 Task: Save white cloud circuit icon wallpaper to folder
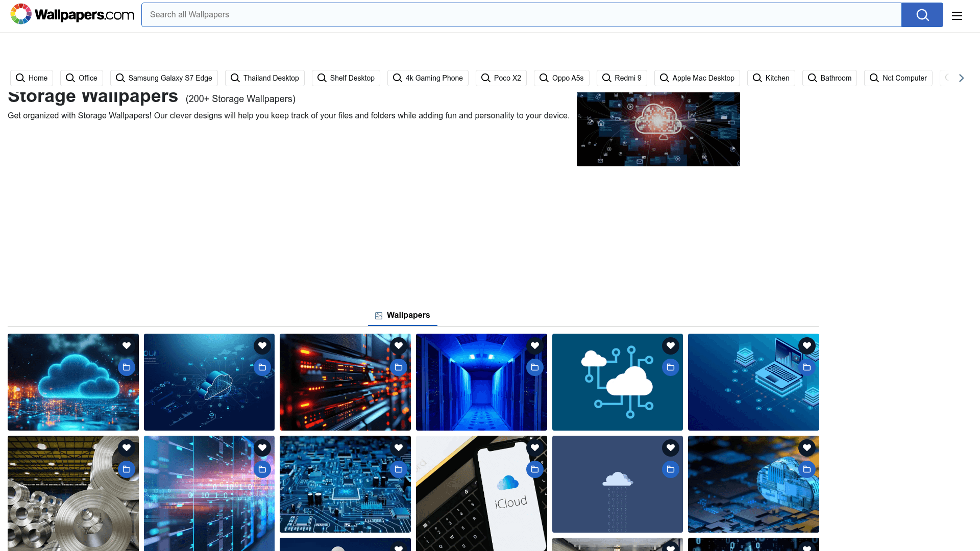tap(671, 367)
